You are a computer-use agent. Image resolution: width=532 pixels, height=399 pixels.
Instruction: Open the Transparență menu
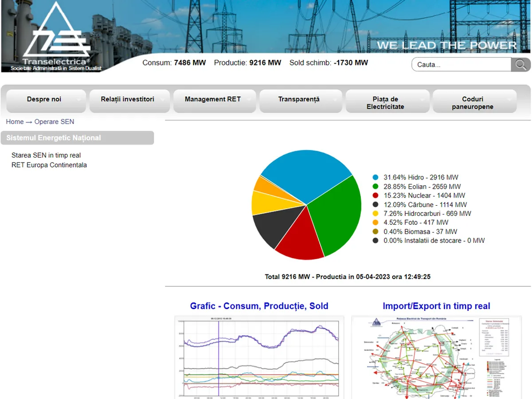(300, 100)
